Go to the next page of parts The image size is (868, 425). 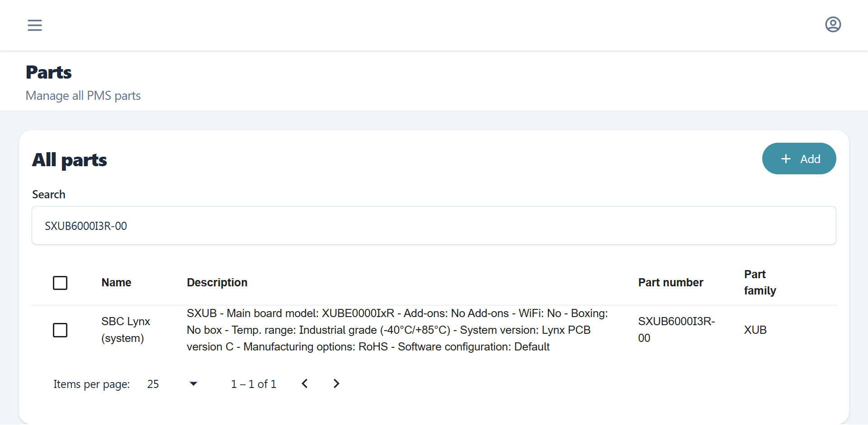coord(336,384)
